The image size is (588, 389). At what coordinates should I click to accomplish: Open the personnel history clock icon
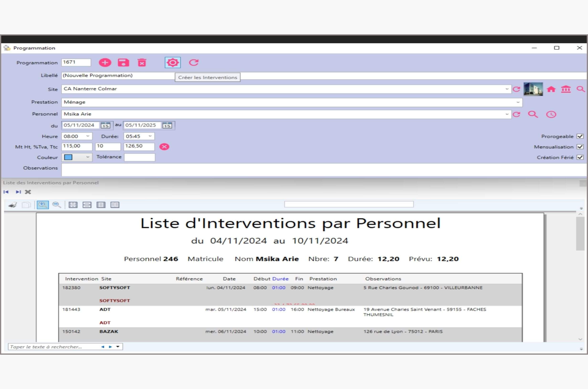tap(551, 114)
